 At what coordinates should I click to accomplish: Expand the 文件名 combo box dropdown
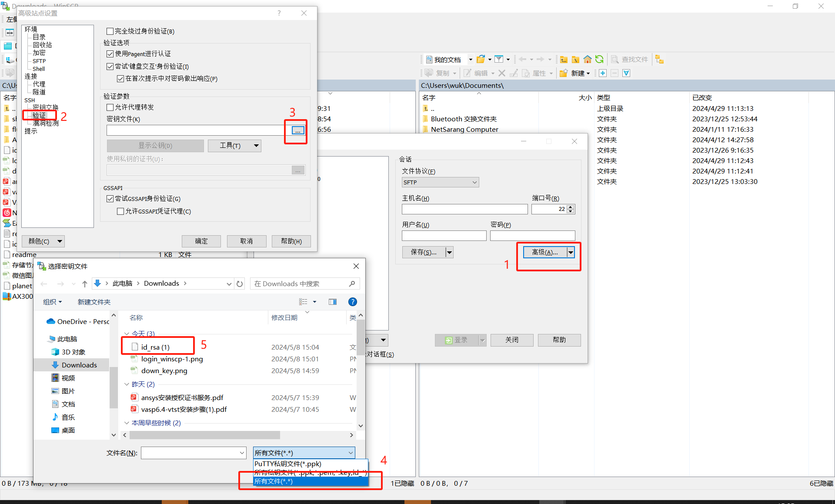click(x=242, y=453)
